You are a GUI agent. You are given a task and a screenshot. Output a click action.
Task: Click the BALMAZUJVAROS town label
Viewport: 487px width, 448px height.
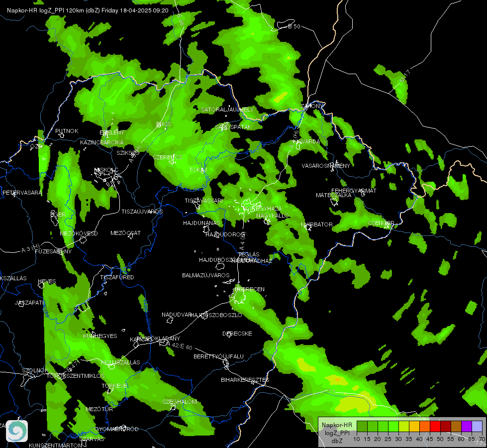[x=205, y=275]
